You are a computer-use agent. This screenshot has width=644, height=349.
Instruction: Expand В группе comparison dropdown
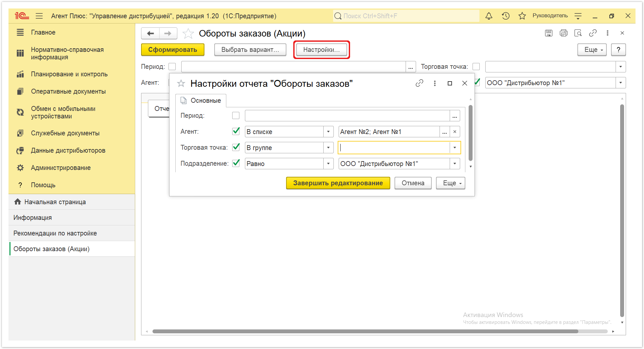point(328,148)
